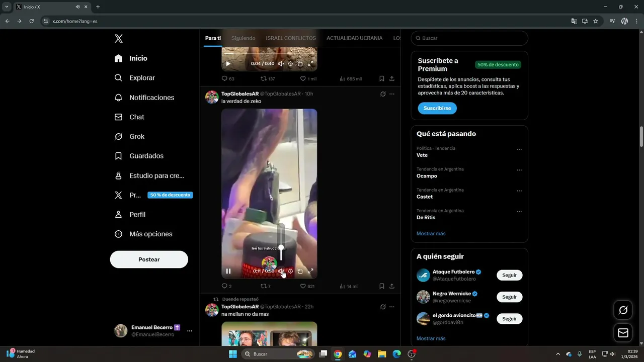This screenshot has width=644, height=362.
Task: Toggle picture-in-picture on zeko video
Action: [300, 271]
